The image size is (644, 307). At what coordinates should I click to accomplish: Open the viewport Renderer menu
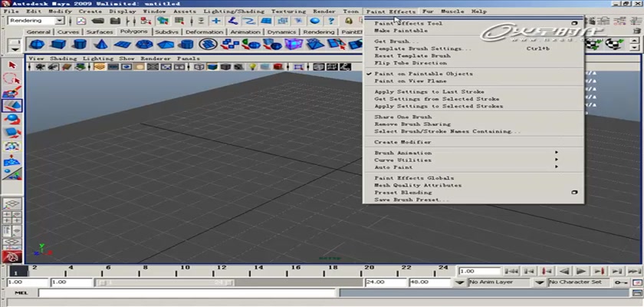[155, 59]
